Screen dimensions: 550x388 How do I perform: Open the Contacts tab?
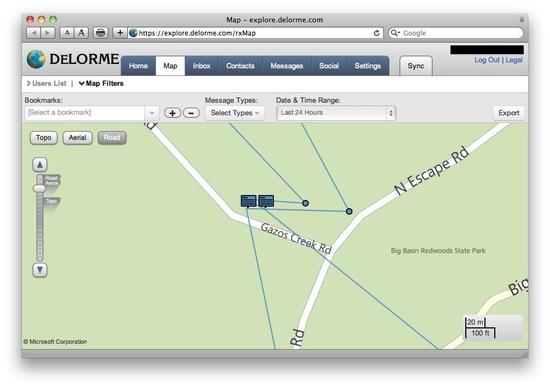pos(240,66)
